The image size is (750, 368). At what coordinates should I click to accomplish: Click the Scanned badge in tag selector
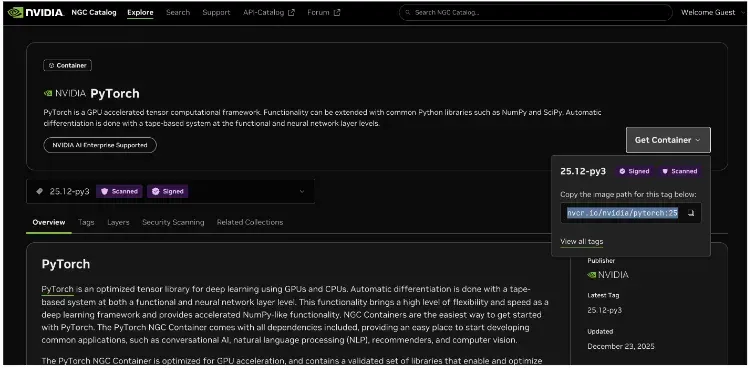pyautogui.click(x=120, y=191)
